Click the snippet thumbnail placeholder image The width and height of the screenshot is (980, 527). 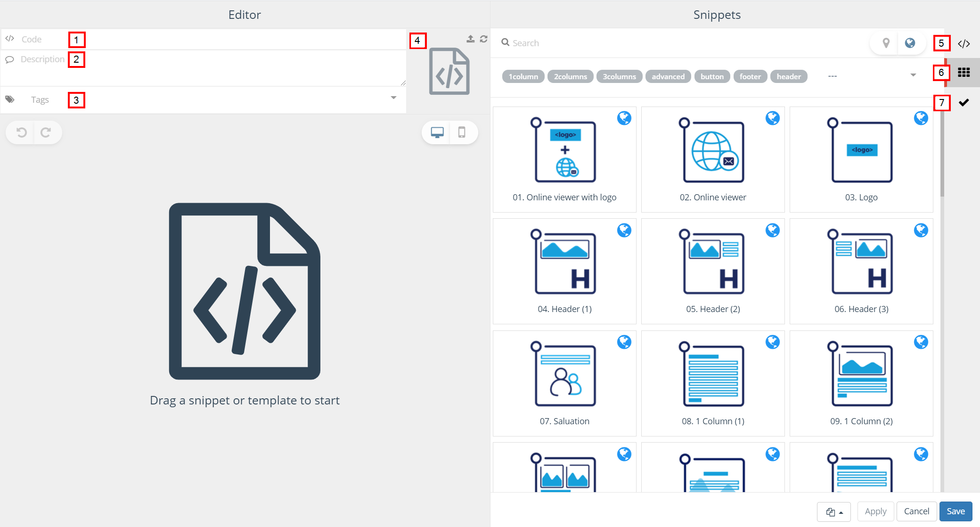449,71
